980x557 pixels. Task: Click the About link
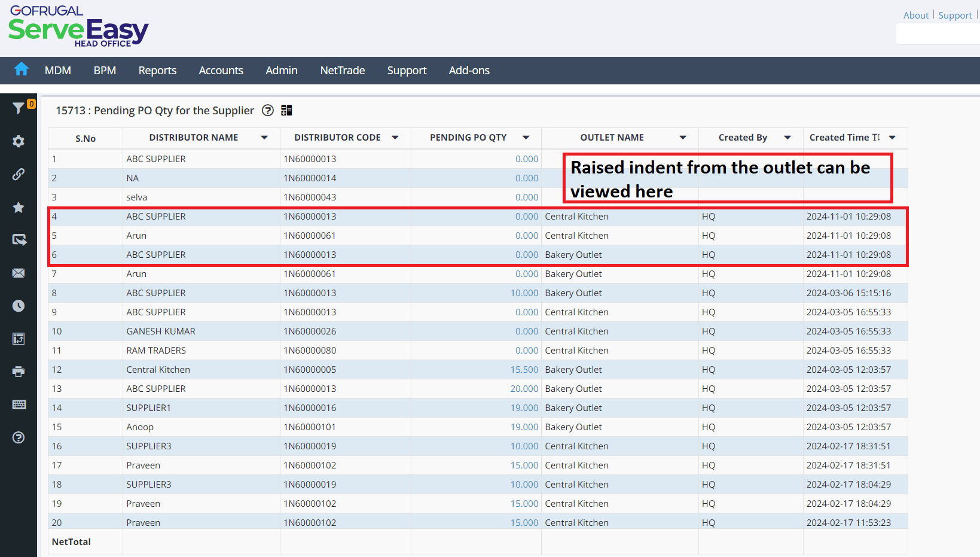pyautogui.click(x=915, y=16)
